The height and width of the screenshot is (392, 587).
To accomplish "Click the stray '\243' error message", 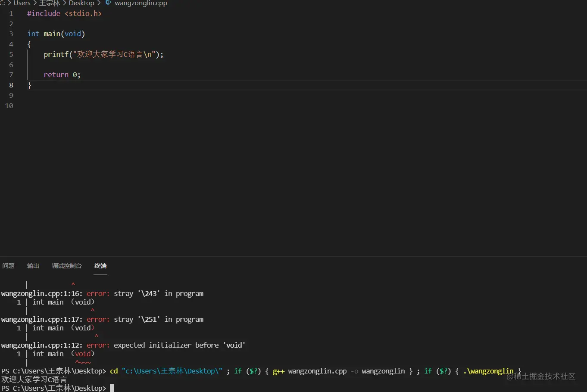I will [x=159, y=294].
